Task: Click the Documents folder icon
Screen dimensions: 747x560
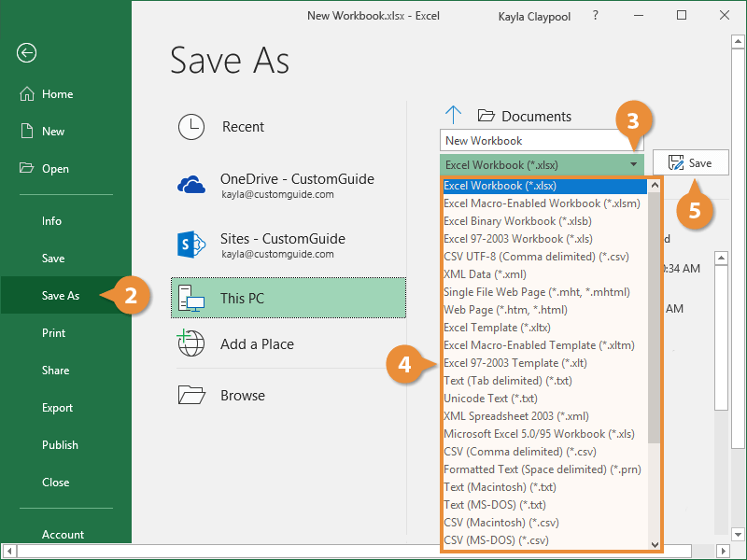Action: 486,115
